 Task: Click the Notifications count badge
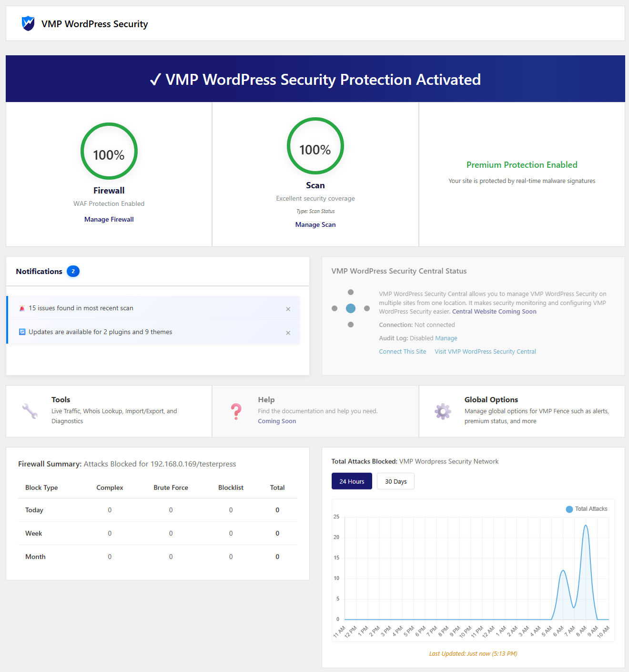(x=73, y=271)
